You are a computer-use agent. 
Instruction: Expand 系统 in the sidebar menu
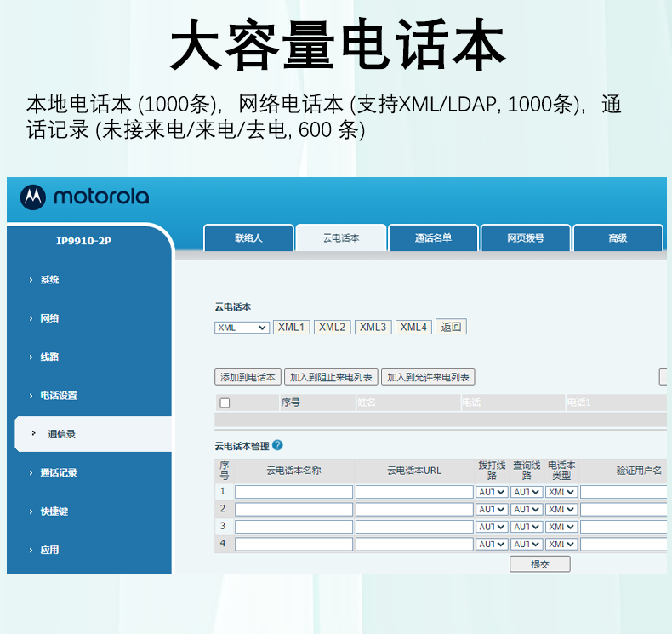49,280
